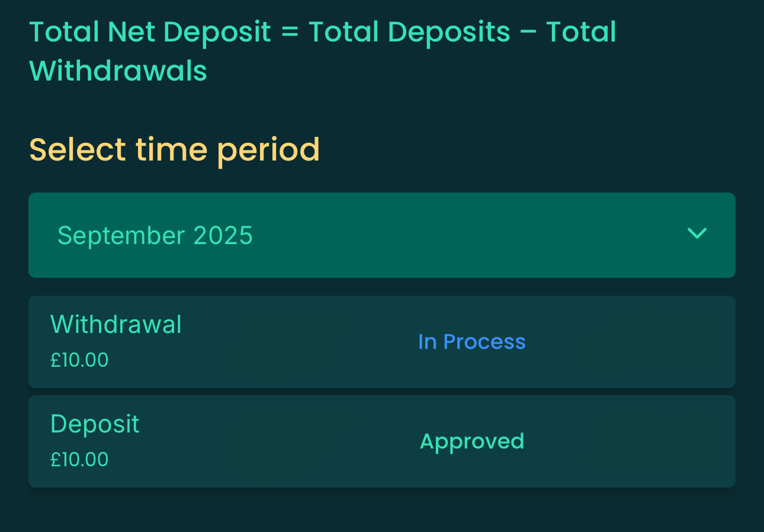Click the Total Withdrawals heading text
Image resolution: width=764 pixels, height=532 pixels.
118,70
